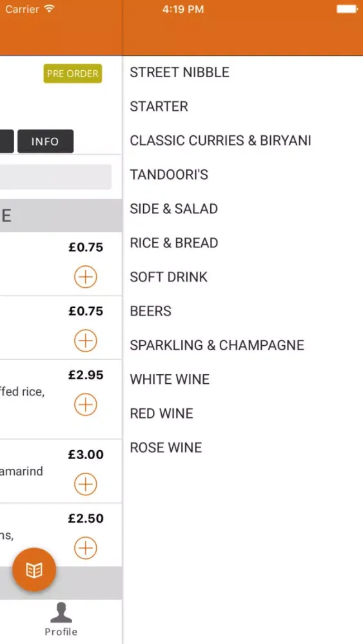The height and width of the screenshot is (644, 363).
Task: Click the PRE ORDER button
Action: pos(73,74)
